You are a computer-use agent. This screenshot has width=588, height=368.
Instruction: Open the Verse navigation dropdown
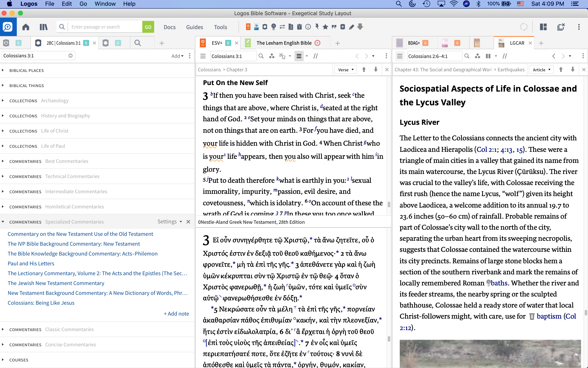tap(346, 70)
